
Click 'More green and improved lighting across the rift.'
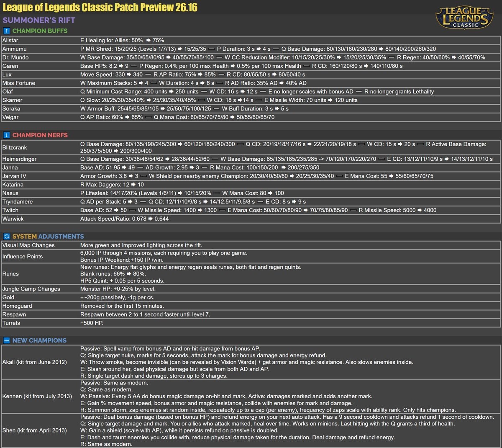coord(141,245)
